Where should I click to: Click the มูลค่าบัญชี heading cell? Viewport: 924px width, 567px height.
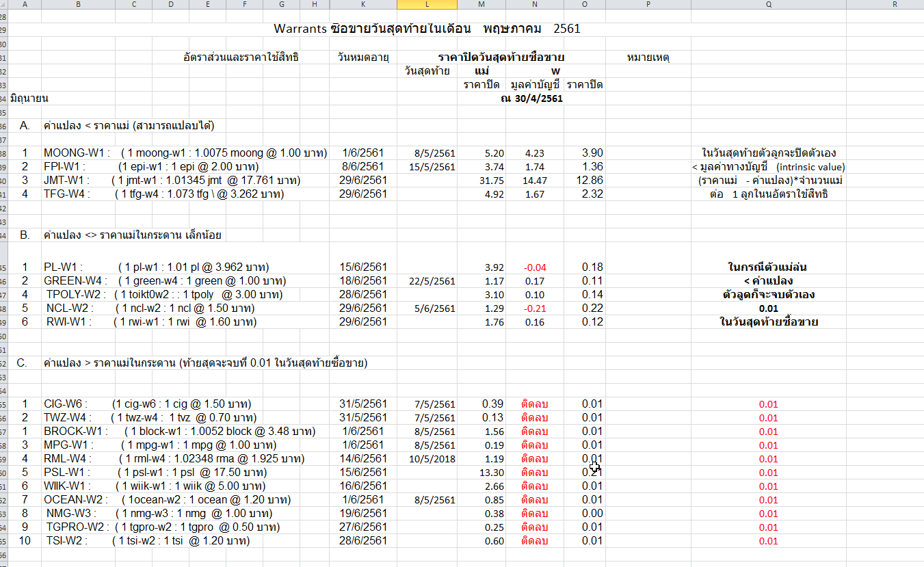coord(535,85)
